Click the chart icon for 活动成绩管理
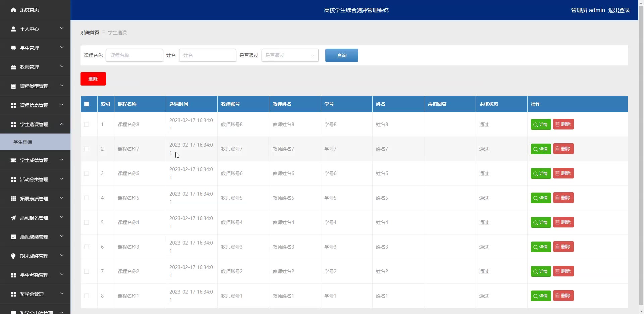Image resolution: width=644 pixels, height=314 pixels. point(13,237)
